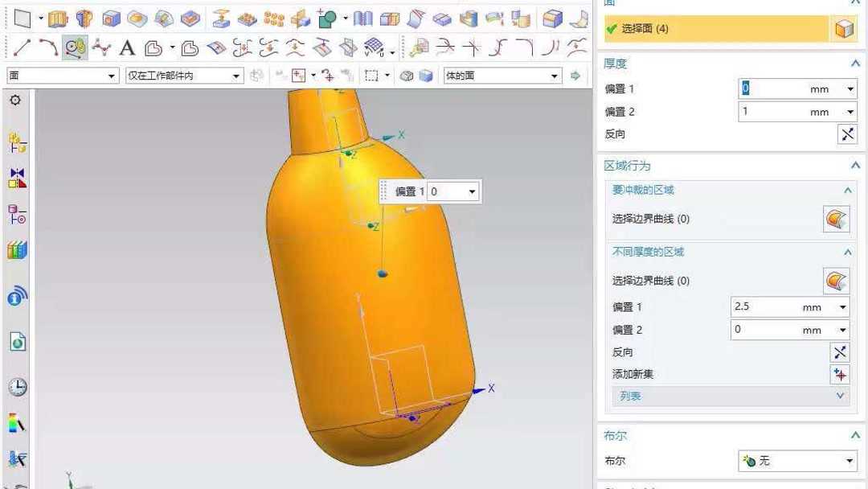
Task: Click the Text tool icon (A)
Action: (x=128, y=48)
